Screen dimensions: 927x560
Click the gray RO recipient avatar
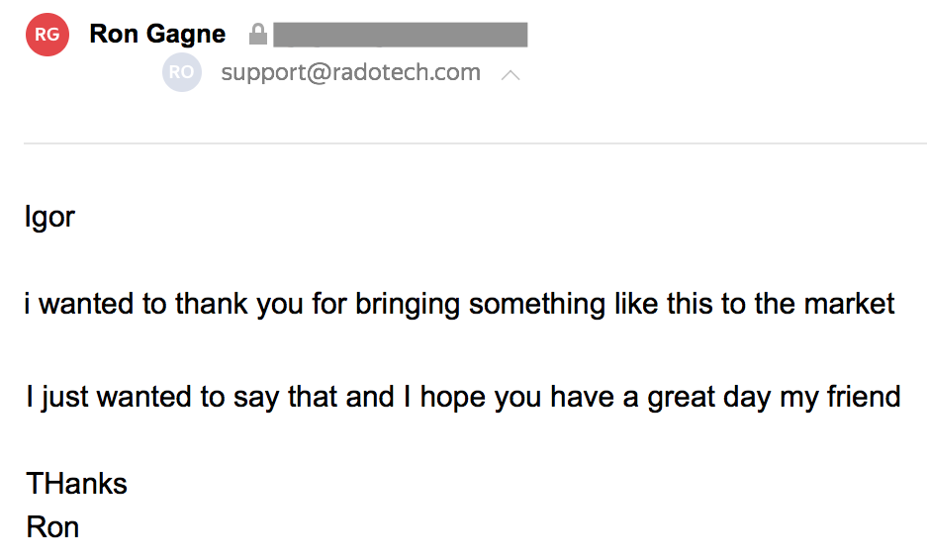click(182, 72)
